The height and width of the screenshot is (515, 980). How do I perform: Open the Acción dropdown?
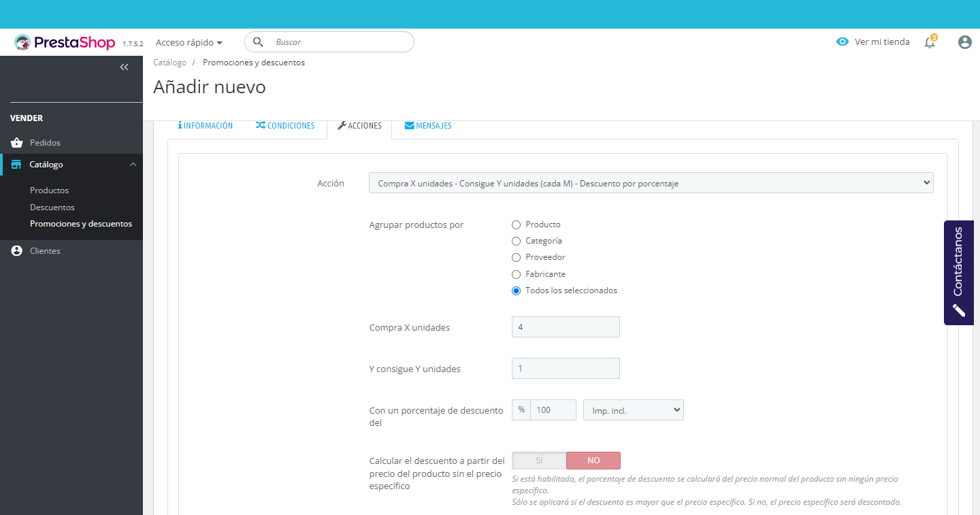(x=651, y=183)
